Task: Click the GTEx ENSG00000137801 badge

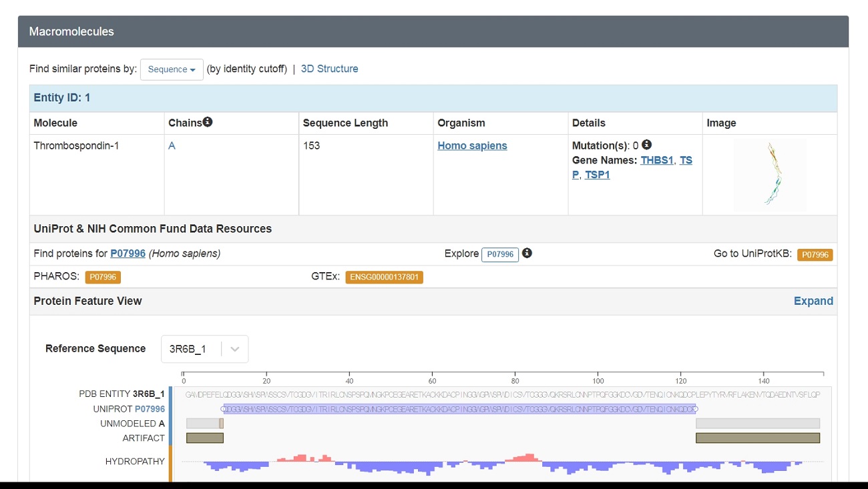Action: [x=384, y=277]
